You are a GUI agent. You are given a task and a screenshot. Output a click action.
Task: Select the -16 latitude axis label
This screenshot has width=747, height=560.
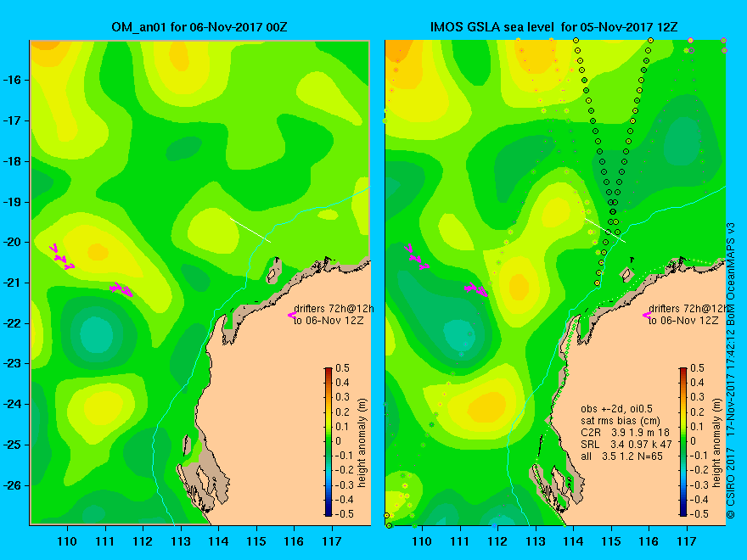(14, 80)
